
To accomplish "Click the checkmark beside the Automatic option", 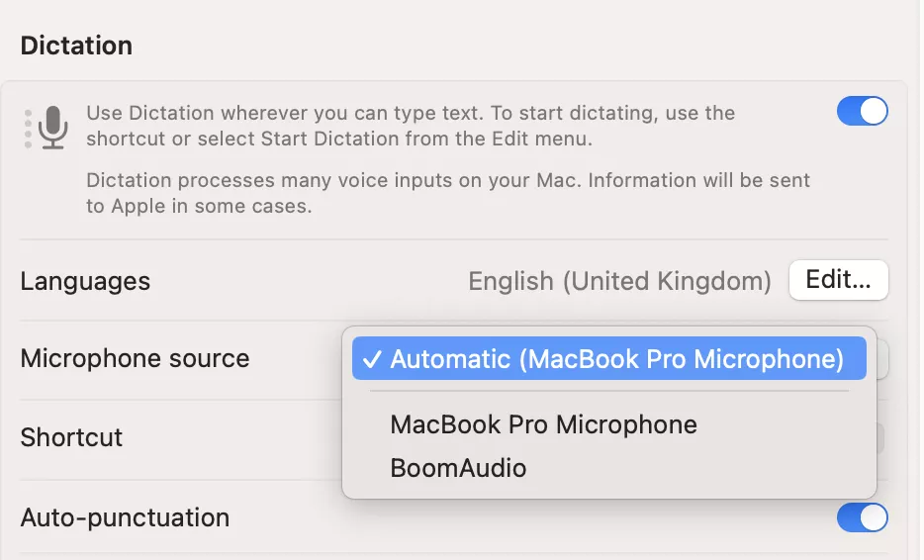I will pyautogui.click(x=373, y=359).
